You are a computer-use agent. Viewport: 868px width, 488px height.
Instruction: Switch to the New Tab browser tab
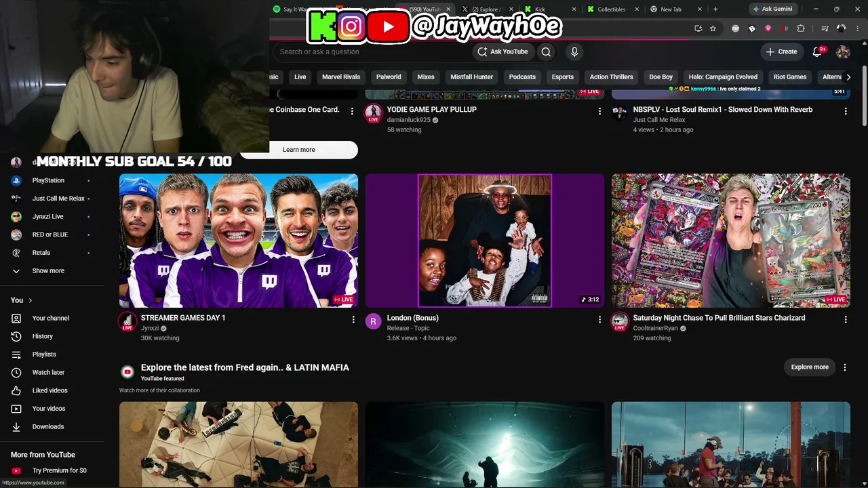[673, 9]
